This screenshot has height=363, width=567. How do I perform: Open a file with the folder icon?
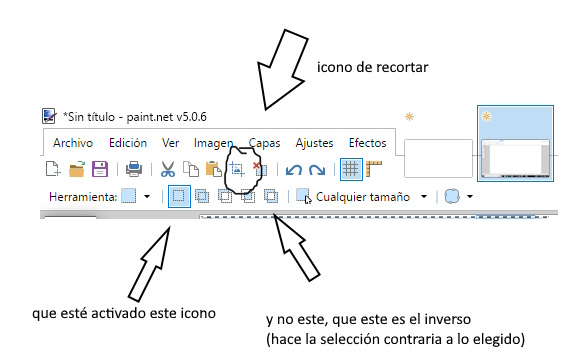click(x=77, y=169)
